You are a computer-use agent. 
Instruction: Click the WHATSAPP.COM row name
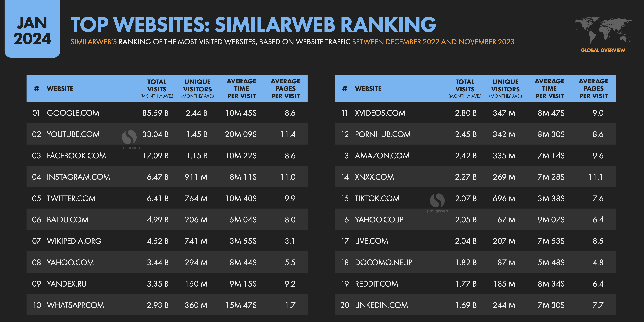click(75, 305)
